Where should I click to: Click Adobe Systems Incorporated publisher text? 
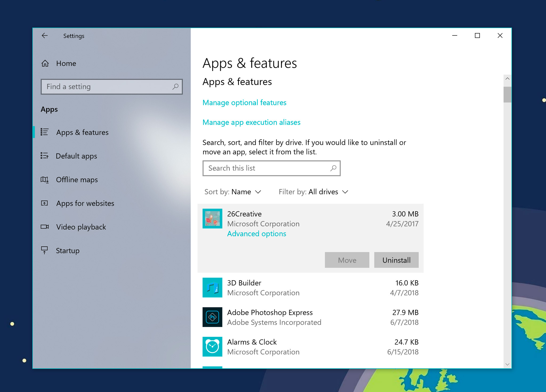coord(274,322)
